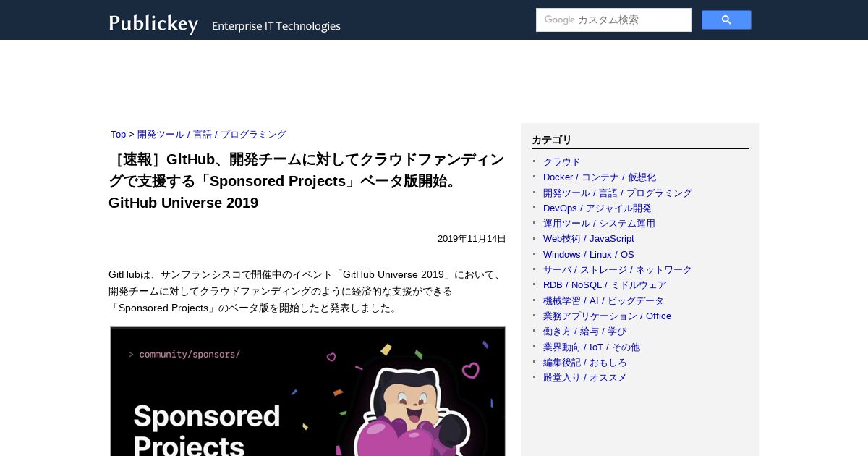The width and height of the screenshot is (868, 456).
Task: Click the Sponsored Projects article image
Action: (x=307, y=392)
